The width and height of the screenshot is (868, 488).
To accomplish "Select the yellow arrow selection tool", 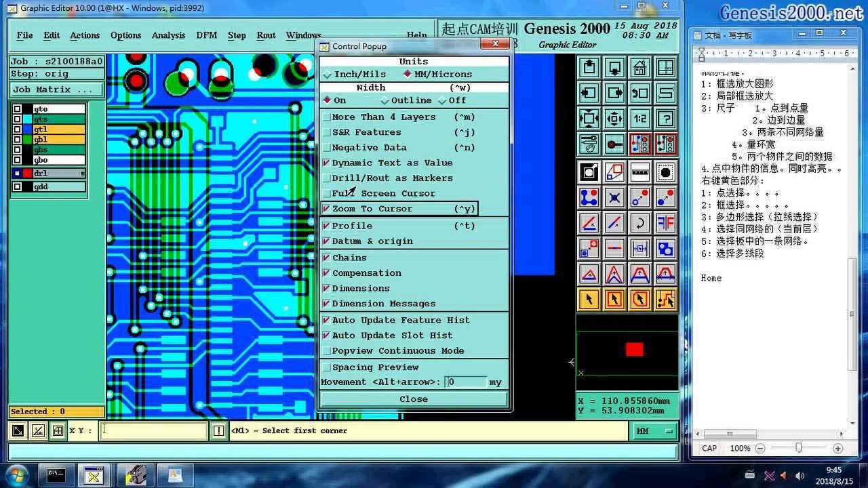I will (587, 298).
